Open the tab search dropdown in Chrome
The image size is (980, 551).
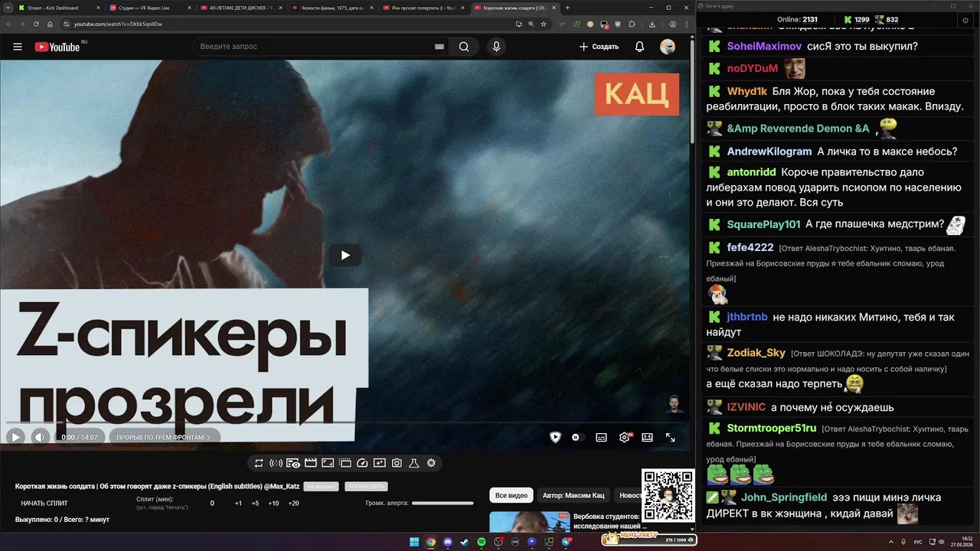[x=8, y=8]
